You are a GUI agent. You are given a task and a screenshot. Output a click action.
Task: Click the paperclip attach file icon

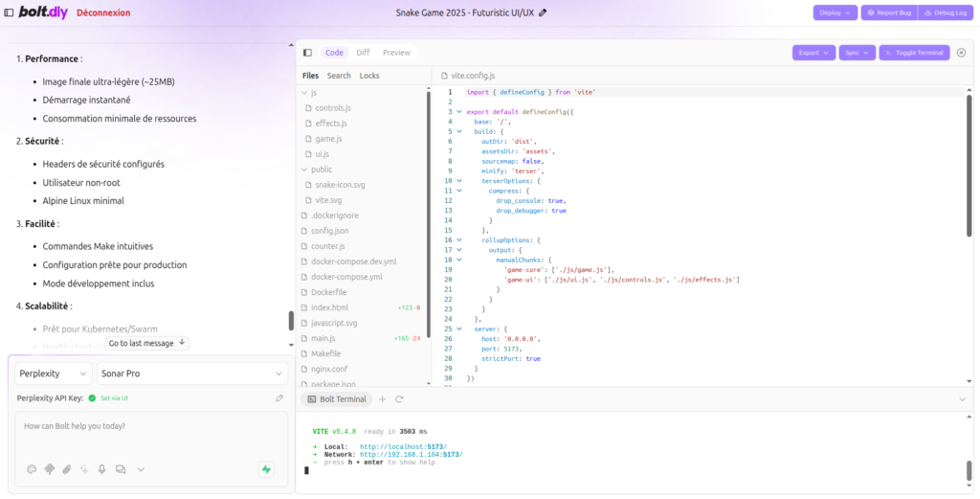click(67, 469)
